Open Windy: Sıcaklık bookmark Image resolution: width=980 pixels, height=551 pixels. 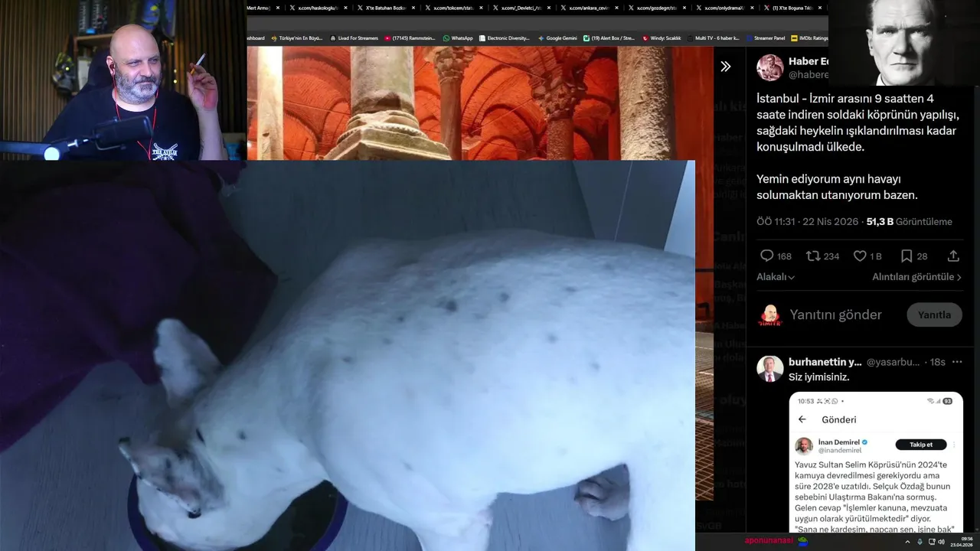pos(661,37)
